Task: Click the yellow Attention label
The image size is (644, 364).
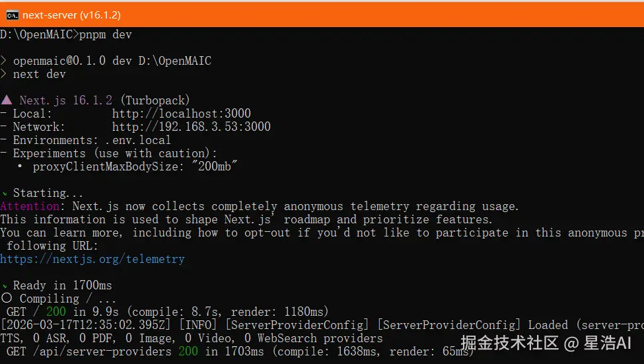Action: [33, 206]
